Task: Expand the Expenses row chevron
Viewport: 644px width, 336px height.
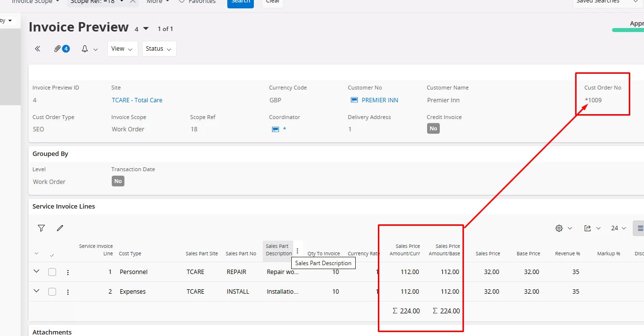Action: point(36,291)
